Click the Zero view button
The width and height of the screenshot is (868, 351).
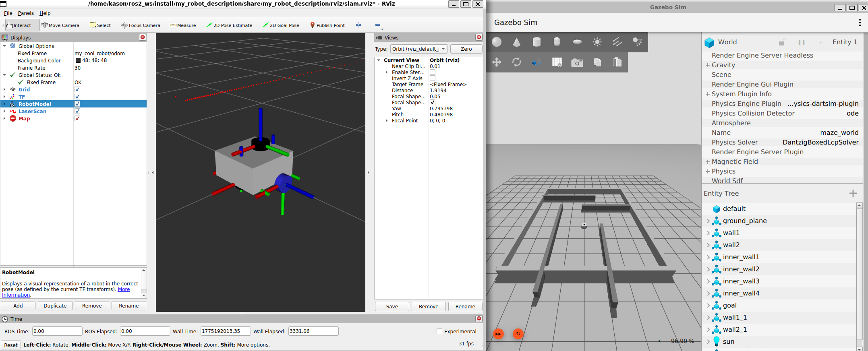tap(466, 49)
